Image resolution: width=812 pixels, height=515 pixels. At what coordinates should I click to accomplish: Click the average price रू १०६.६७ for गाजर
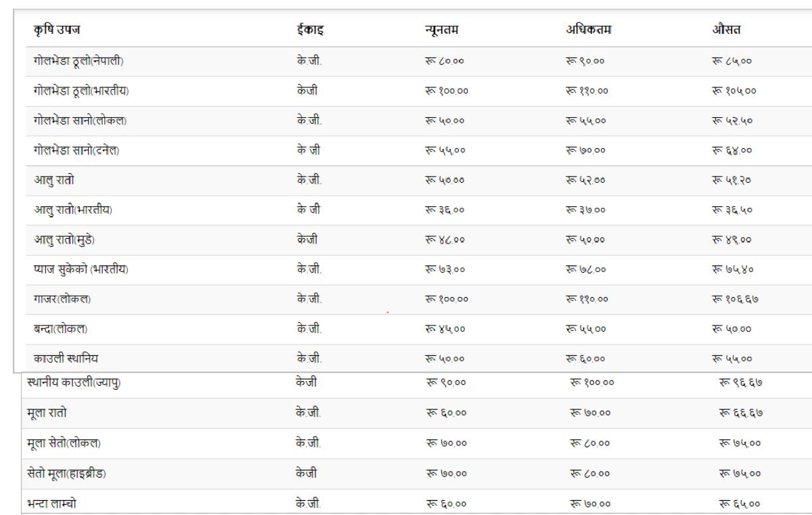click(x=727, y=300)
